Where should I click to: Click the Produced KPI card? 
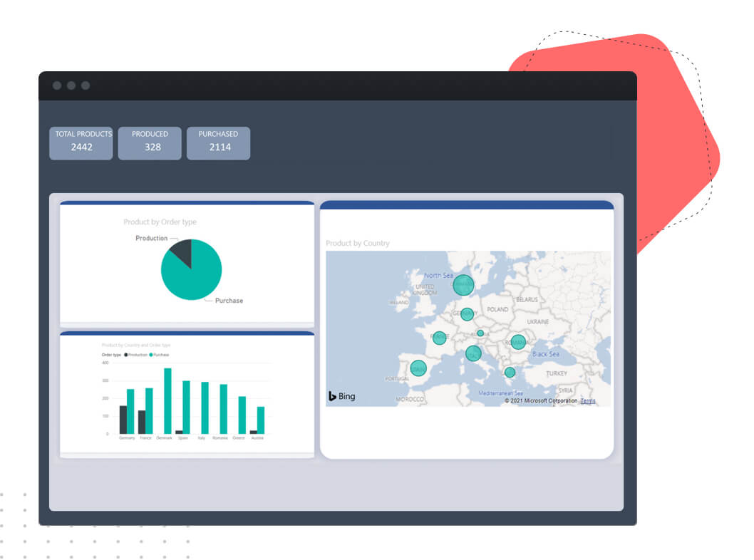pos(150,143)
